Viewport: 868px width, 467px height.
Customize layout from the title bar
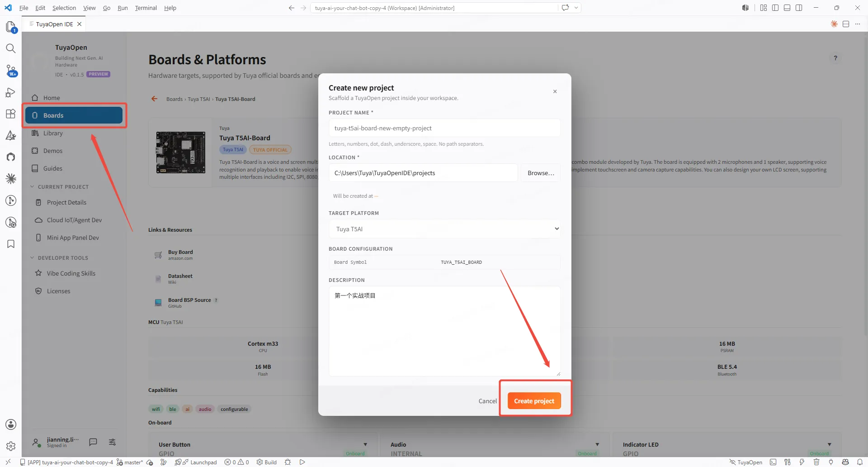click(764, 8)
